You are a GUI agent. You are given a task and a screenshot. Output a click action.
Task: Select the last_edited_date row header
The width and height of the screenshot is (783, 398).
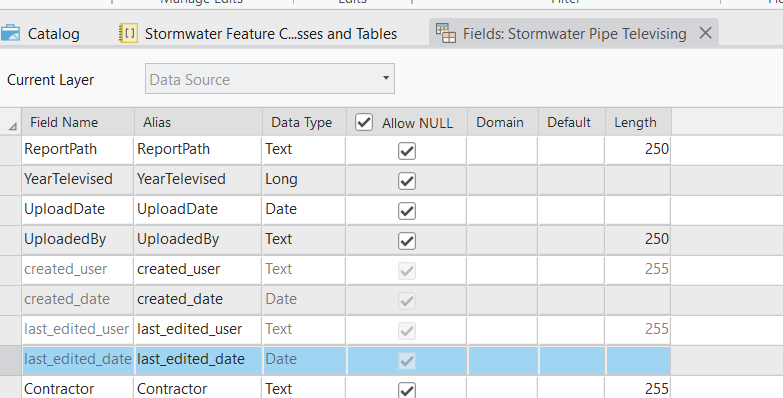pyautogui.click(x=10, y=360)
